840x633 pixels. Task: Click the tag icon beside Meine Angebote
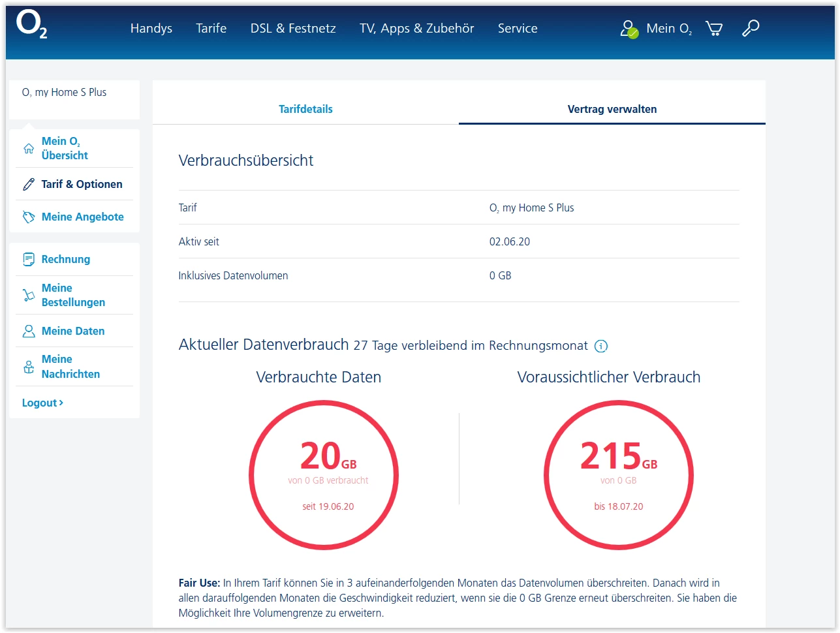(29, 217)
